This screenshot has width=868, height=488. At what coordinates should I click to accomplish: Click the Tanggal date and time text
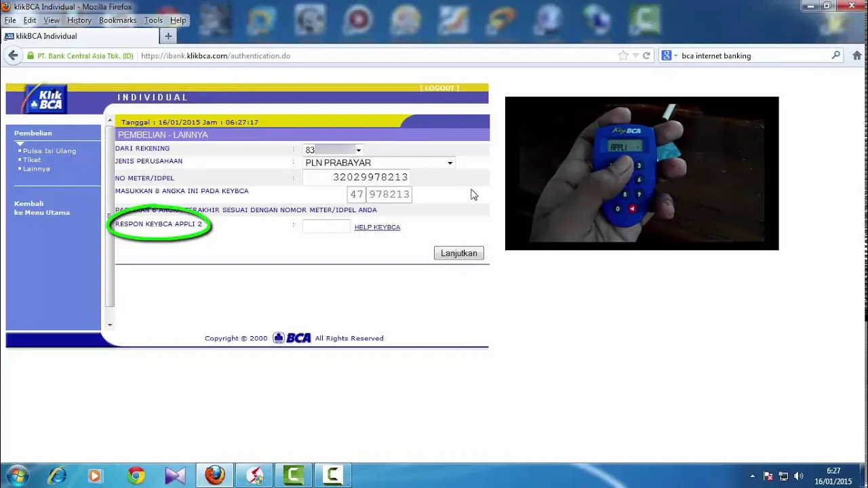pyautogui.click(x=190, y=122)
